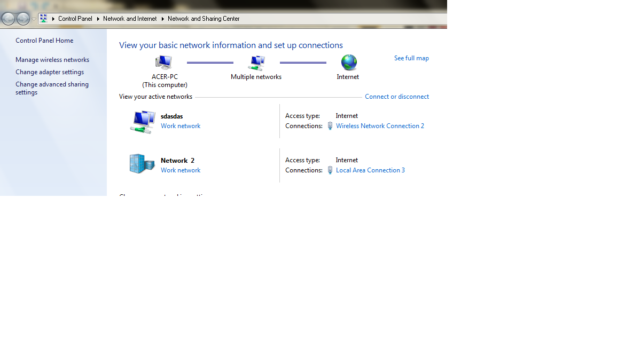
Task: Click the ACER-PC computer icon
Action: click(163, 62)
